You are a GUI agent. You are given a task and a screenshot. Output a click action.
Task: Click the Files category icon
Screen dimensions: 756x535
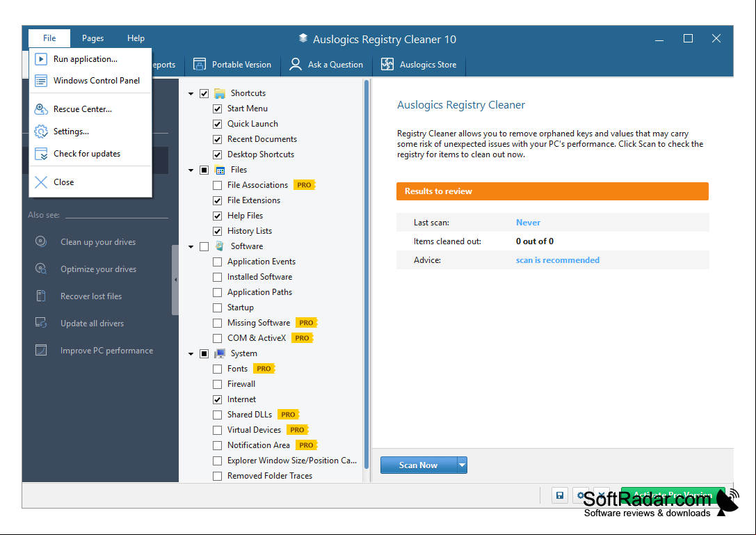click(220, 170)
